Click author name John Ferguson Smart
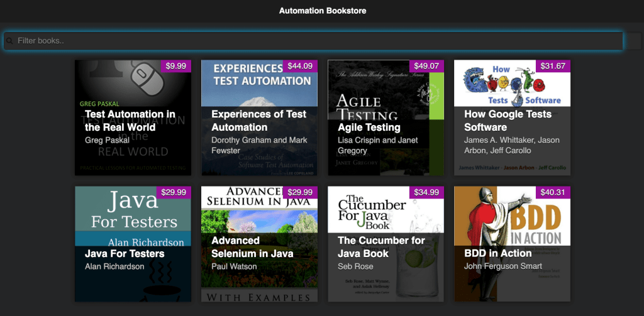 [x=503, y=267]
